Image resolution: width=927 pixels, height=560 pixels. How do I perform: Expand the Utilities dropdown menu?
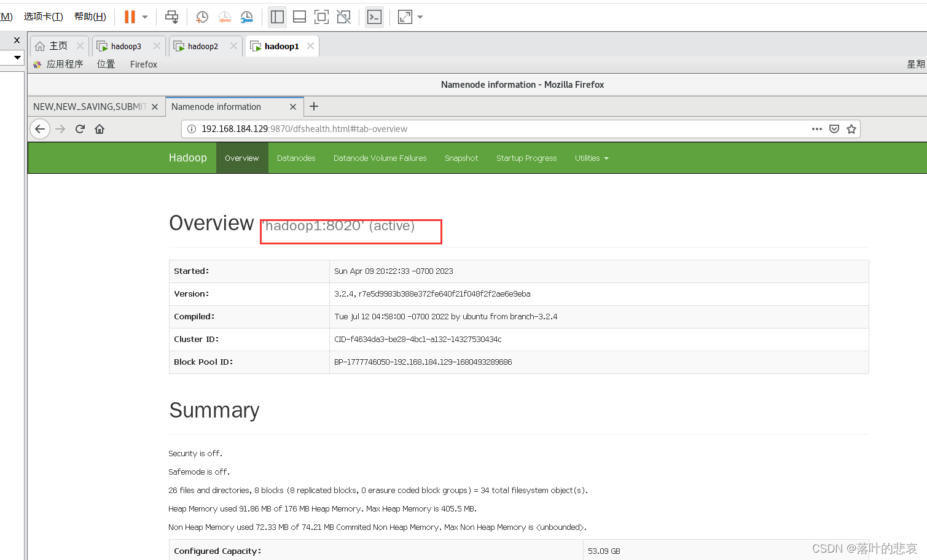click(592, 158)
